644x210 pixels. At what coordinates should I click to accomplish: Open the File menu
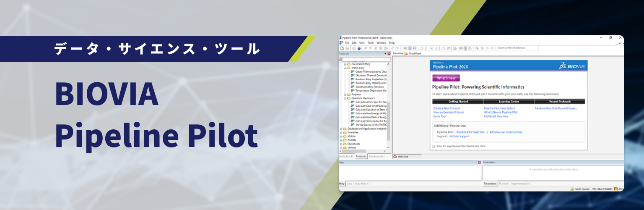pos(347,43)
